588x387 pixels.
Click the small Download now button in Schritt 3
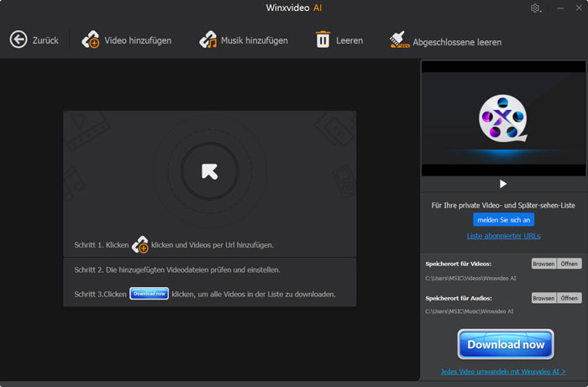tap(150, 294)
